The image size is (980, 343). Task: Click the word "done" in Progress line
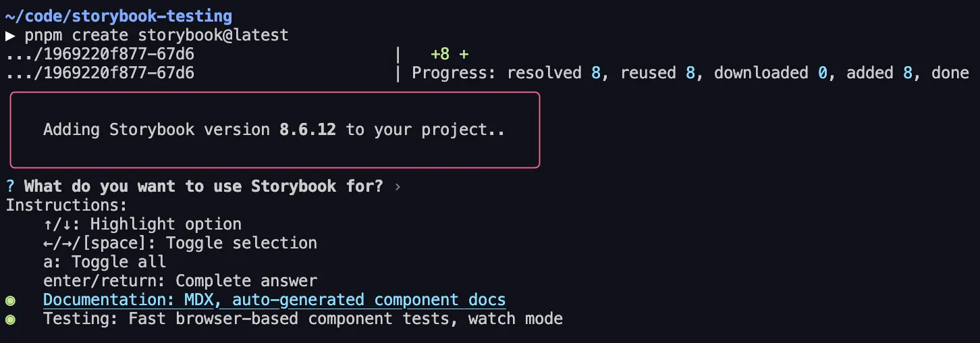click(950, 73)
